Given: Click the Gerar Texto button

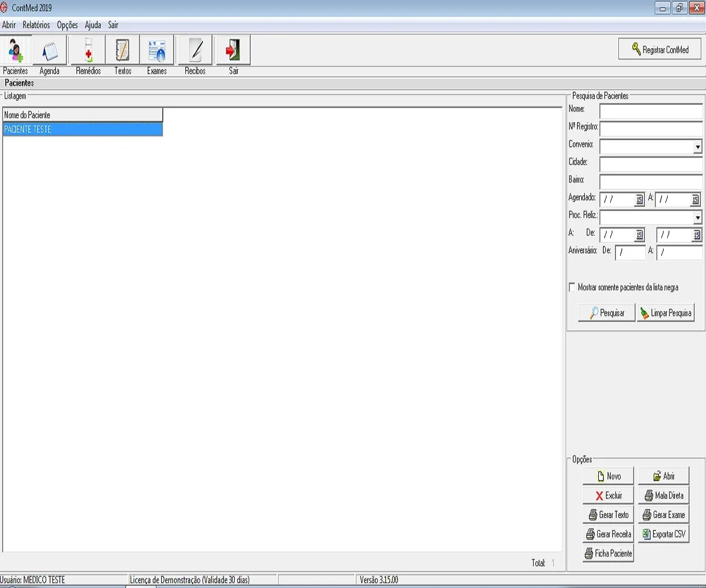Looking at the screenshot, I should coord(608,515).
